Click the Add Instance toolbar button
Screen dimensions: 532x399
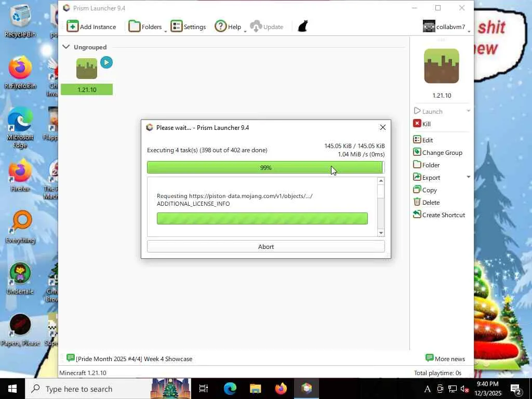coord(91,27)
